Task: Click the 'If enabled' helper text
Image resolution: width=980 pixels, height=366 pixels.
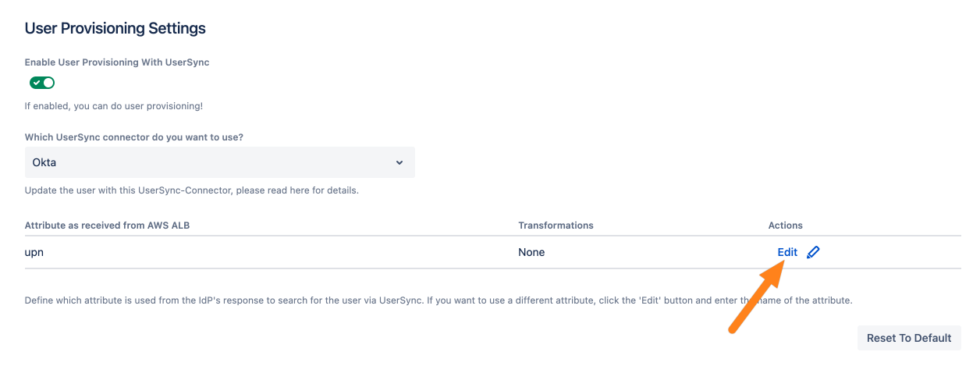Action: tap(114, 106)
